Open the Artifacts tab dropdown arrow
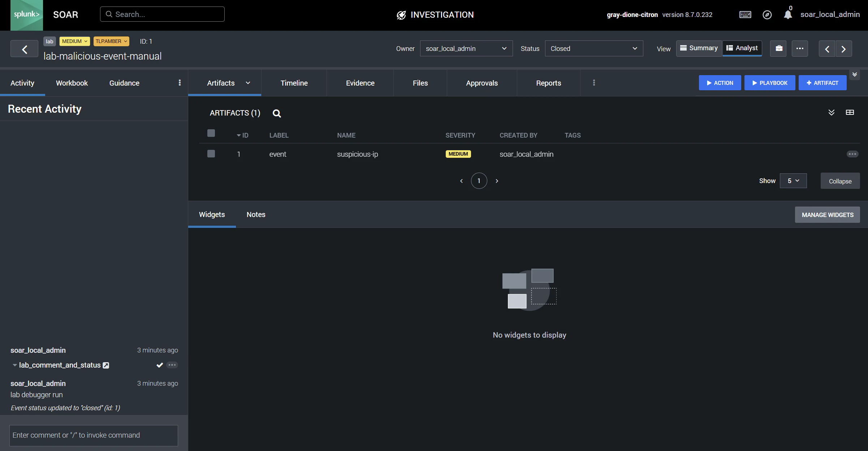868x451 pixels. pyautogui.click(x=248, y=83)
